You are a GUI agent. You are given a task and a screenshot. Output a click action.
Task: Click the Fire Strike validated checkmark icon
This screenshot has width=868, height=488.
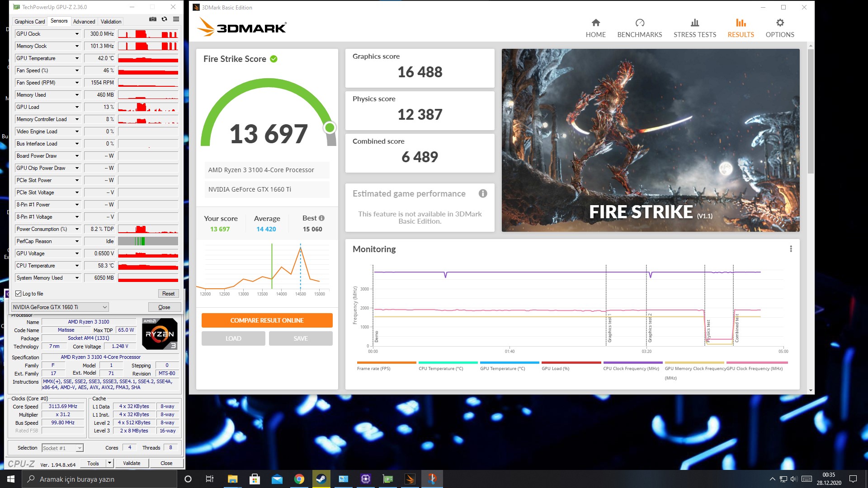[x=274, y=59]
